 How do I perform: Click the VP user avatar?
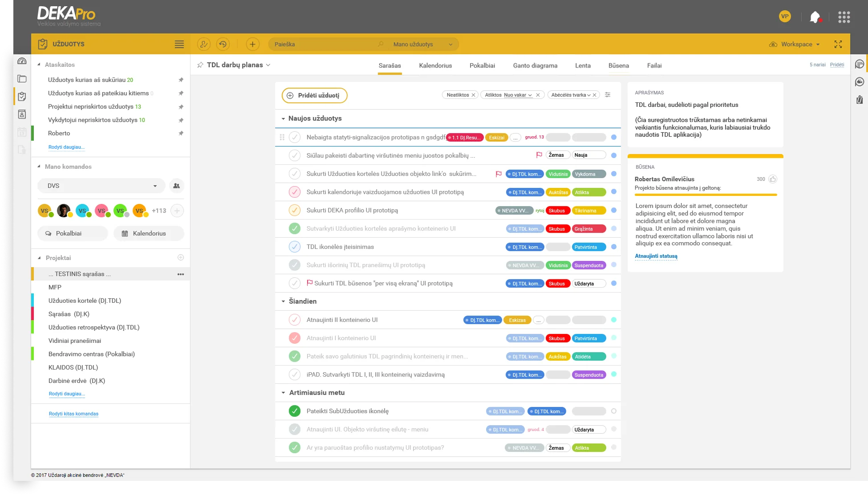tap(785, 16)
